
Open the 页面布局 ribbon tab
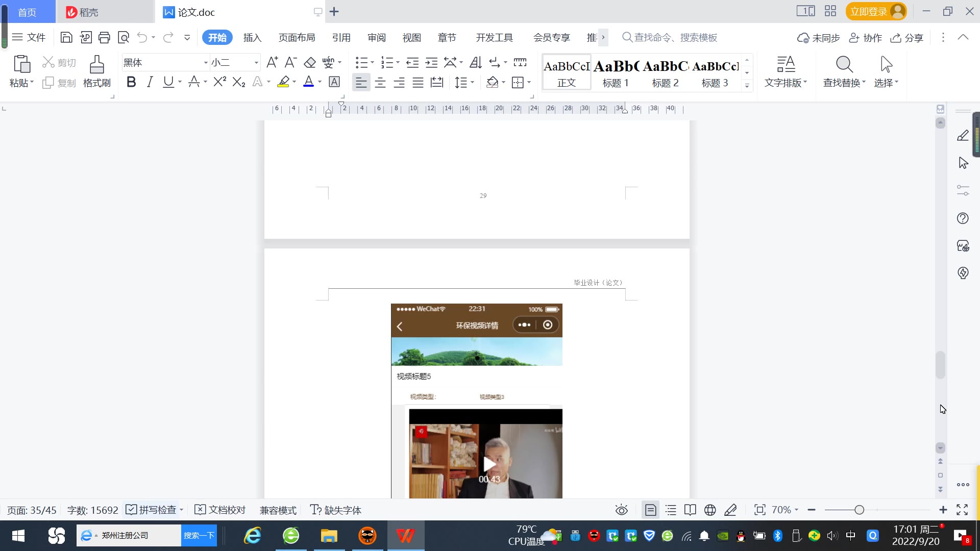297,37
